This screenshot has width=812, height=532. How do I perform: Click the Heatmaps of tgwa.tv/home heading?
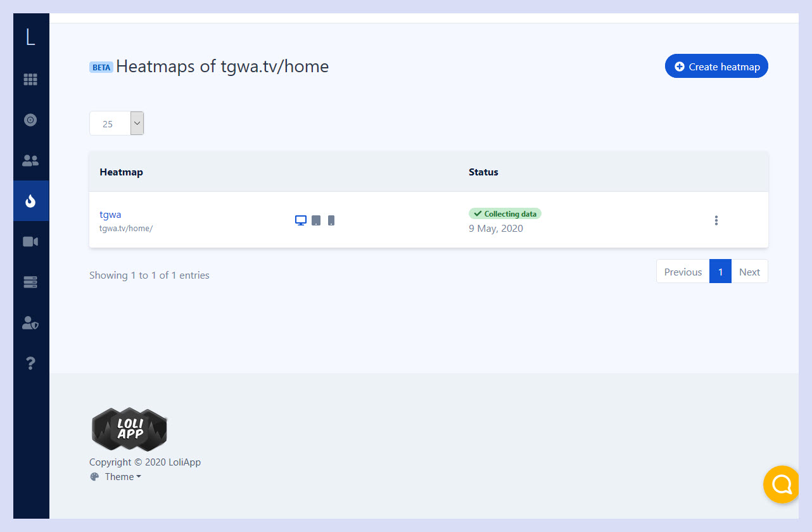pyautogui.click(x=222, y=66)
